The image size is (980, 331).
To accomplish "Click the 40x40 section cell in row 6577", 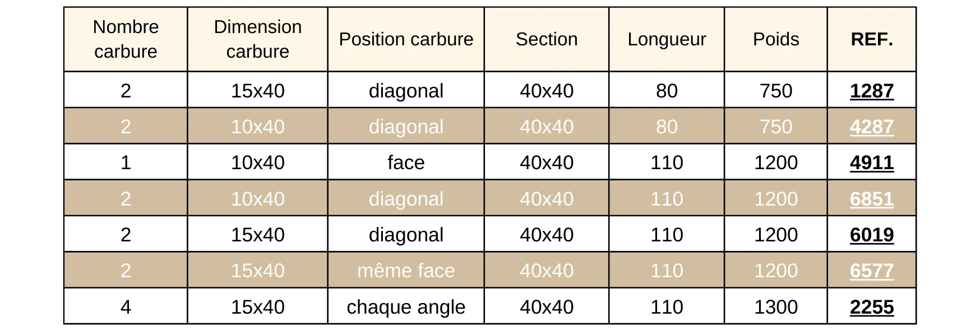I will pos(546,271).
